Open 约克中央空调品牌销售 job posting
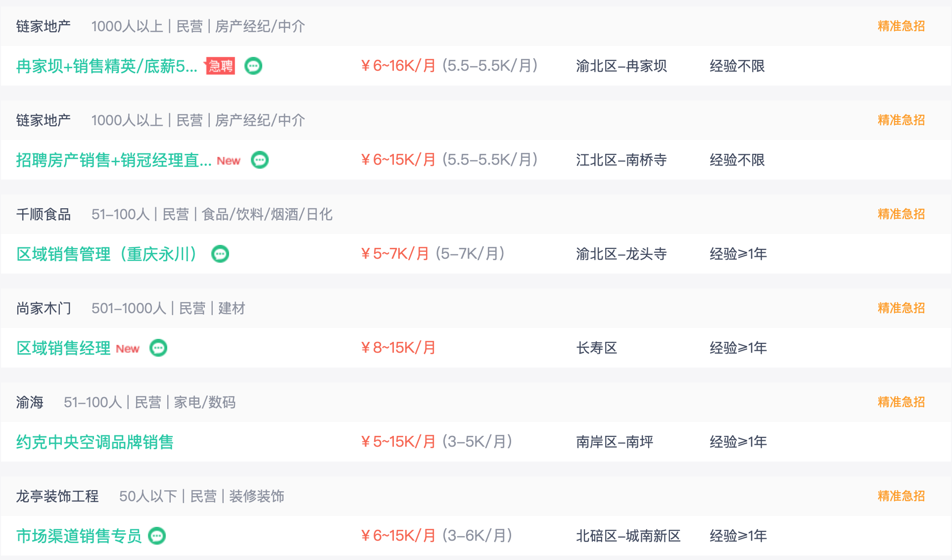 [95, 442]
